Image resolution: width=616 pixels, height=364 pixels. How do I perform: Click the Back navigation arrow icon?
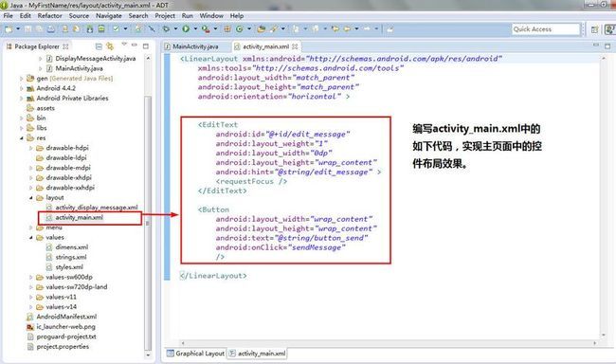pyautogui.click(x=347, y=28)
